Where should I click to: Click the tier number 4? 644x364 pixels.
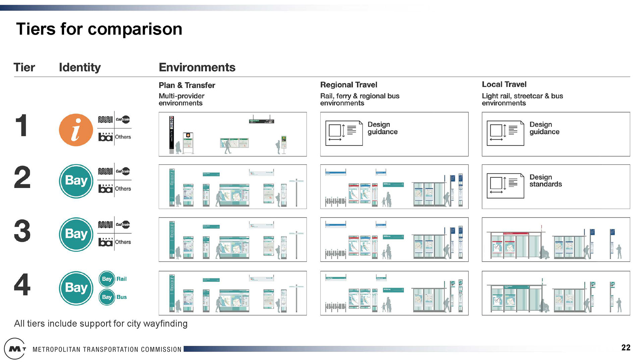coord(22,284)
